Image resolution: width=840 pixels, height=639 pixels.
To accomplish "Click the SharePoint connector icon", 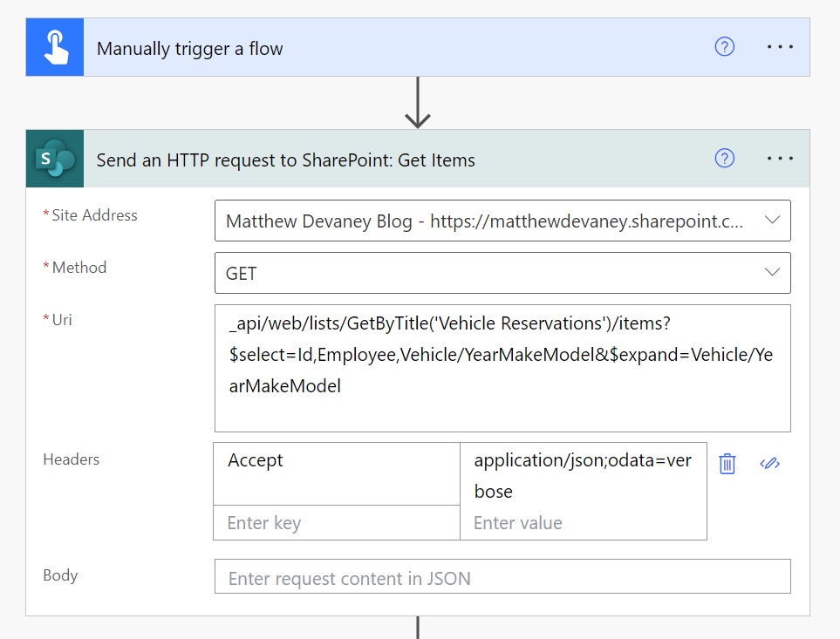I will tap(55, 159).
